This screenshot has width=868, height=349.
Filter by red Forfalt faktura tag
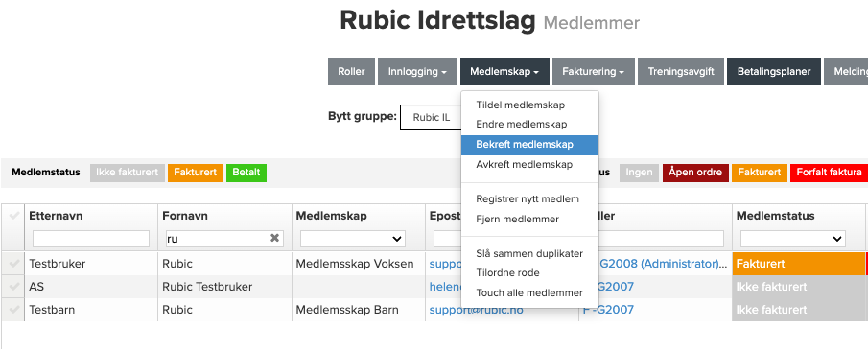tap(829, 173)
